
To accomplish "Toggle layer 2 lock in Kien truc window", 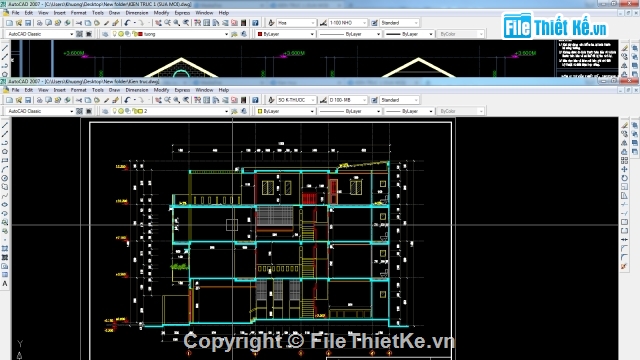I will point(135,111).
